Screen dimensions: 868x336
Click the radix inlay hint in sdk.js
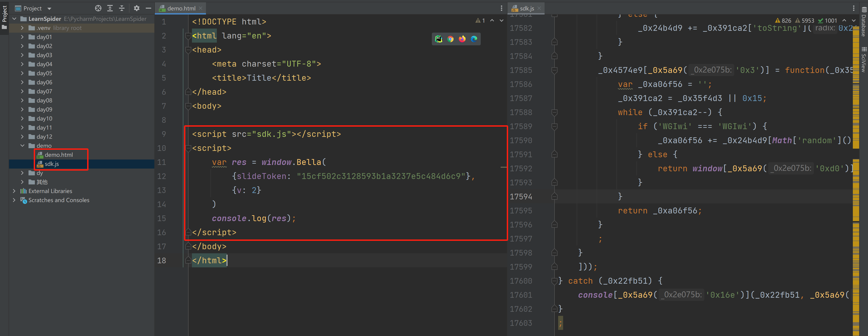tap(825, 28)
